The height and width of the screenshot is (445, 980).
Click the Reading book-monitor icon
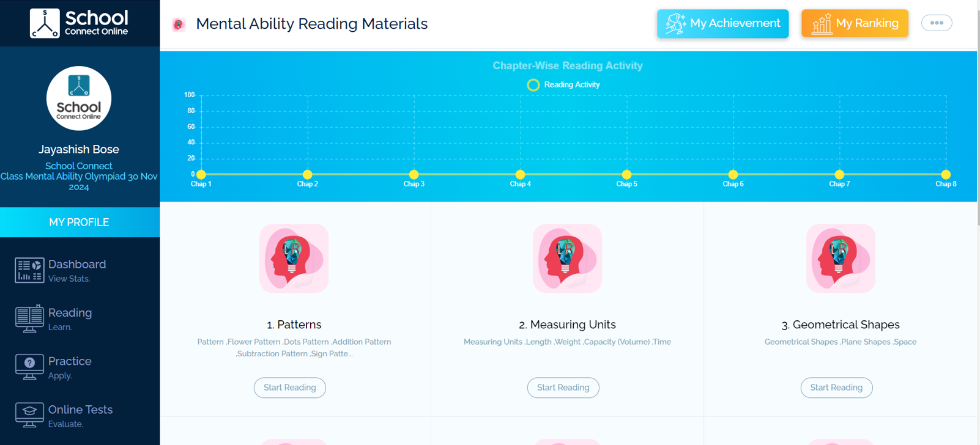tap(29, 318)
